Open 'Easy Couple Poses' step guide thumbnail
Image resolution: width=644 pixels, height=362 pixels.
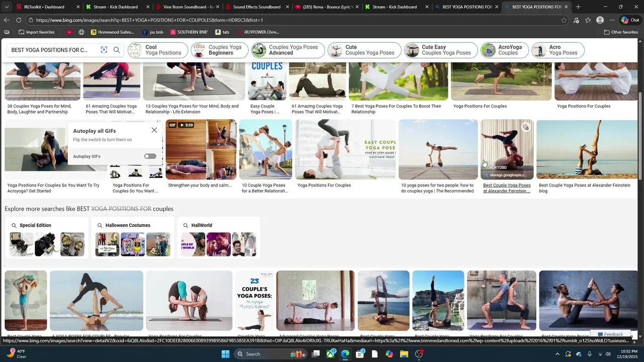pyautogui.click(x=345, y=149)
